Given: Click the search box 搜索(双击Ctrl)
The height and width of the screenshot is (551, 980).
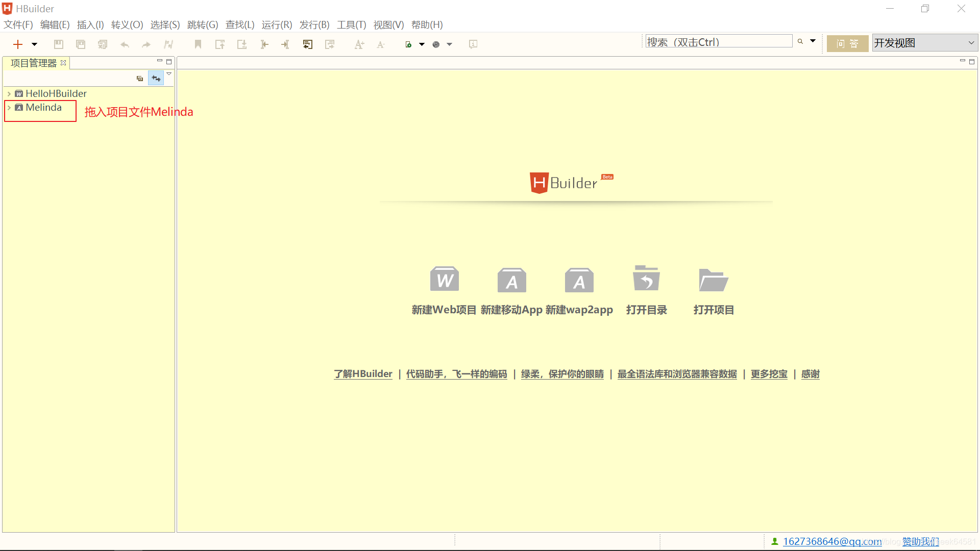Looking at the screenshot, I should point(719,41).
